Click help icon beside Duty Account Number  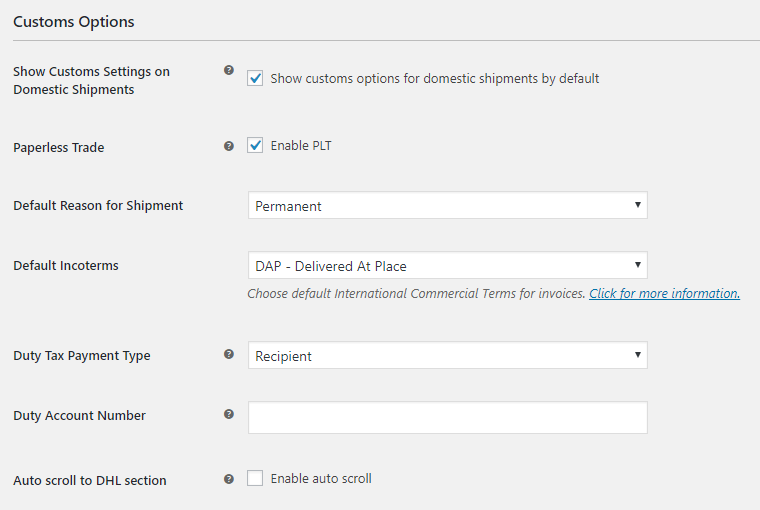click(x=229, y=414)
